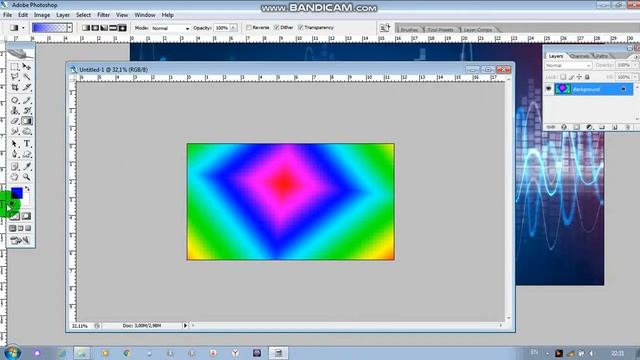Choose Diamond Gradient style
The image size is (640, 360).
(122, 28)
